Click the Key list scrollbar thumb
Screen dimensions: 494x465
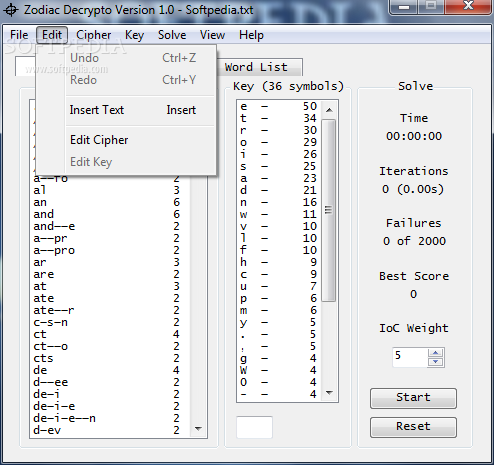coord(329,210)
